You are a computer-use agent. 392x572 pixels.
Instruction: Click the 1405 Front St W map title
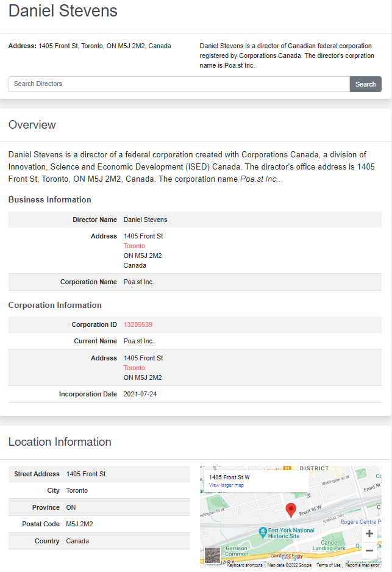229,477
